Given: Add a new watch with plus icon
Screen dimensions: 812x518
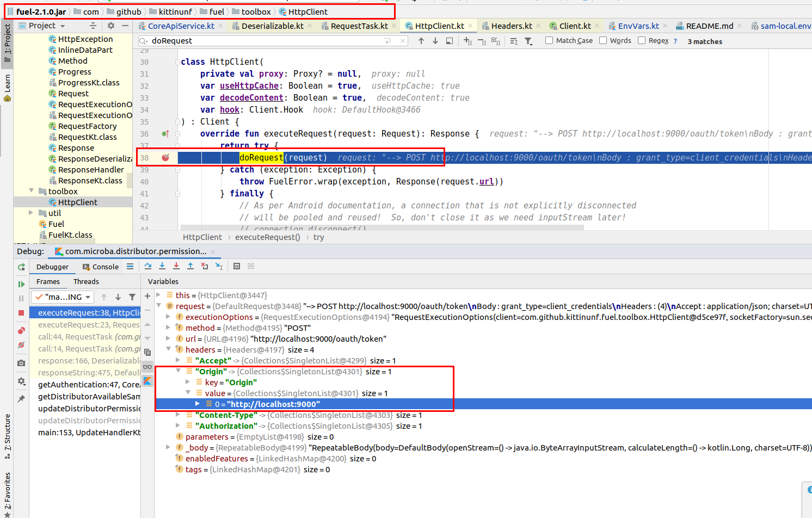Looking at the screenshot, I should click(147, 295).
